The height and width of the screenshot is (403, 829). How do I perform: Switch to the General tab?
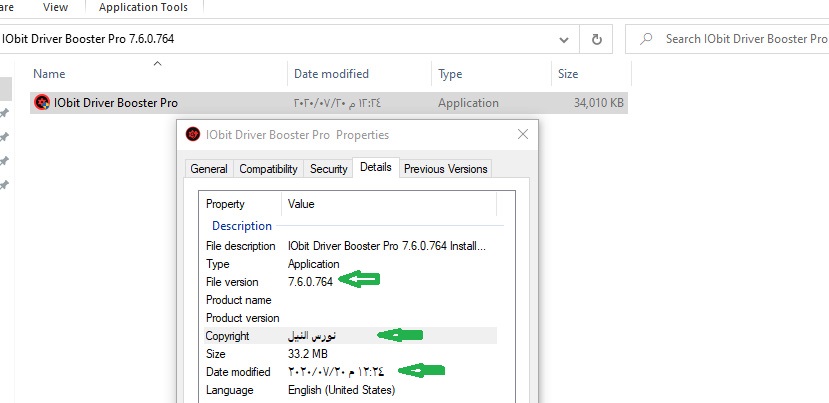click(209, 169)
